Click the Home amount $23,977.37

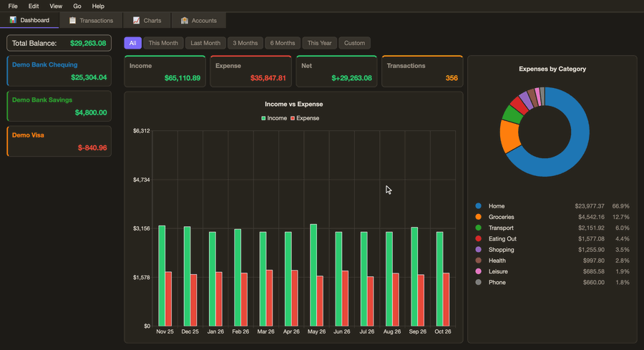pyautogui.click(x=590, y=206)
